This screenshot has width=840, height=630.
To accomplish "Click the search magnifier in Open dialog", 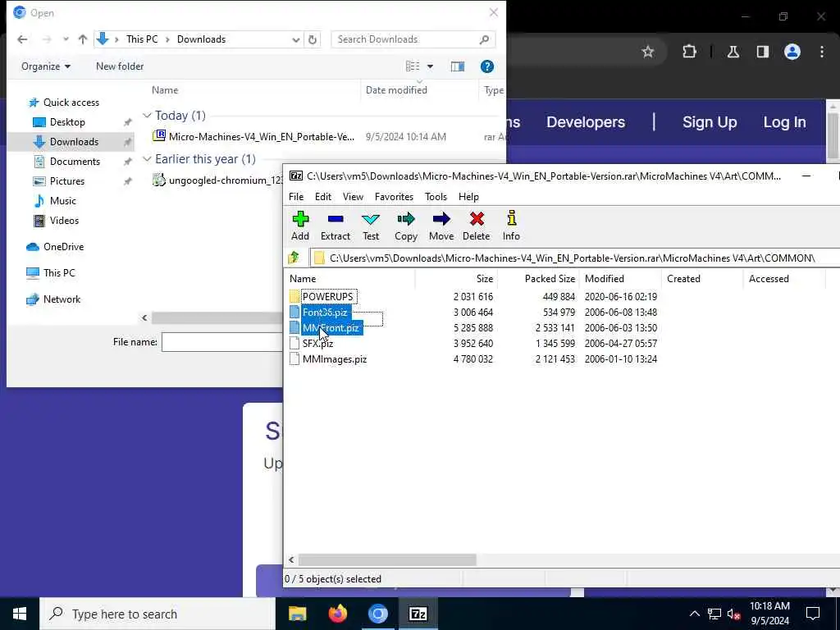I will (484, 39).
